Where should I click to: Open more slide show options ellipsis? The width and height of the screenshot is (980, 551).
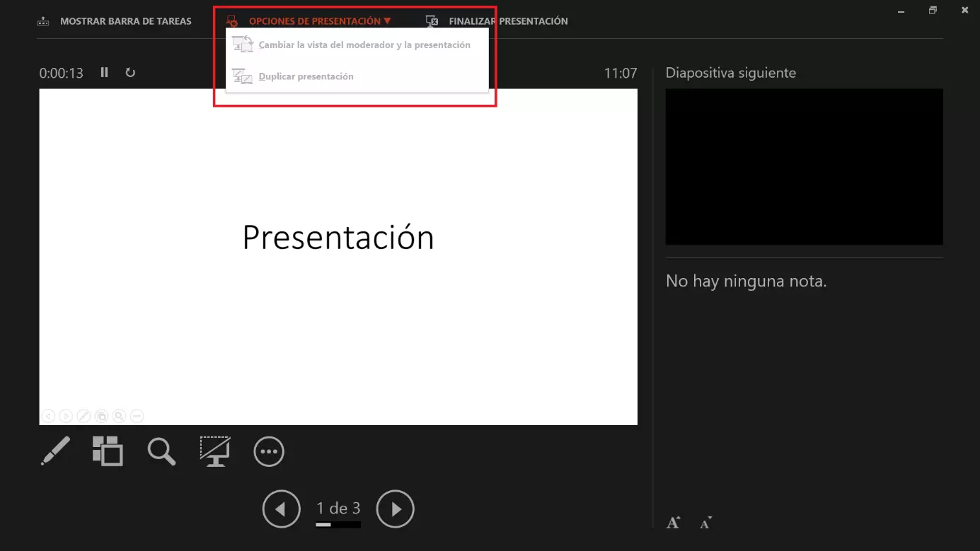[269, 452]
